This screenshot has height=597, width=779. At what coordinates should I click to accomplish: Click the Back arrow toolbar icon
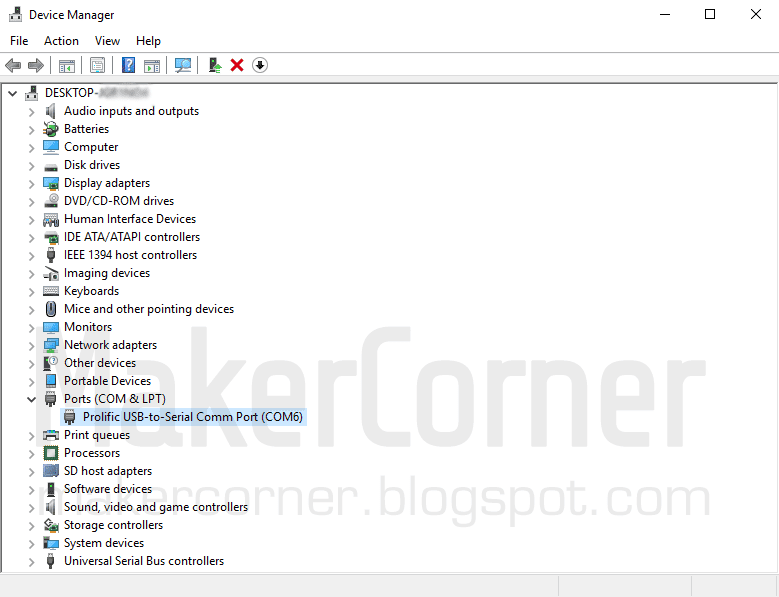click(13, 65)
